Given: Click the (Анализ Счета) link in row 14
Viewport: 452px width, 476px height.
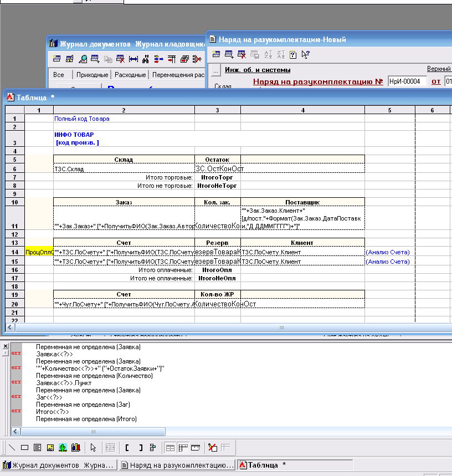Looking at the screenshot, I should coord(388,252).
